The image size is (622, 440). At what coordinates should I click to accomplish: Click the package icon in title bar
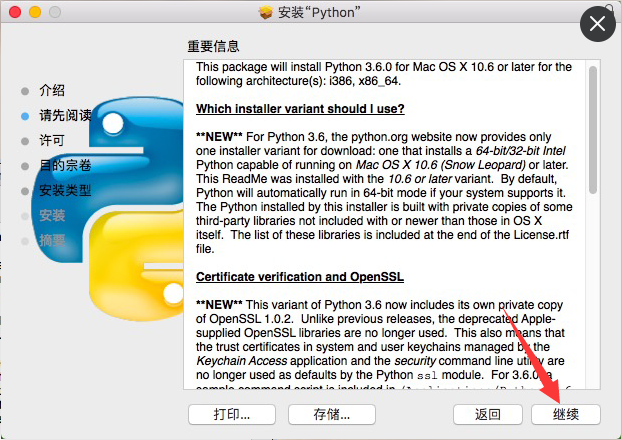pyautogui.click(x=266, y=12)
